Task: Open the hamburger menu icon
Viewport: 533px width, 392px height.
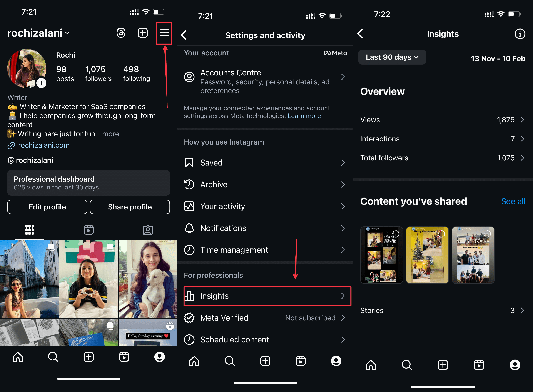Action: pos(164,34)
